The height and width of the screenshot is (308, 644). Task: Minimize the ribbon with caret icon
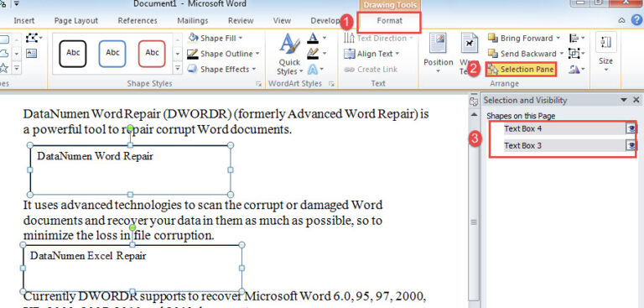[622, 20]
